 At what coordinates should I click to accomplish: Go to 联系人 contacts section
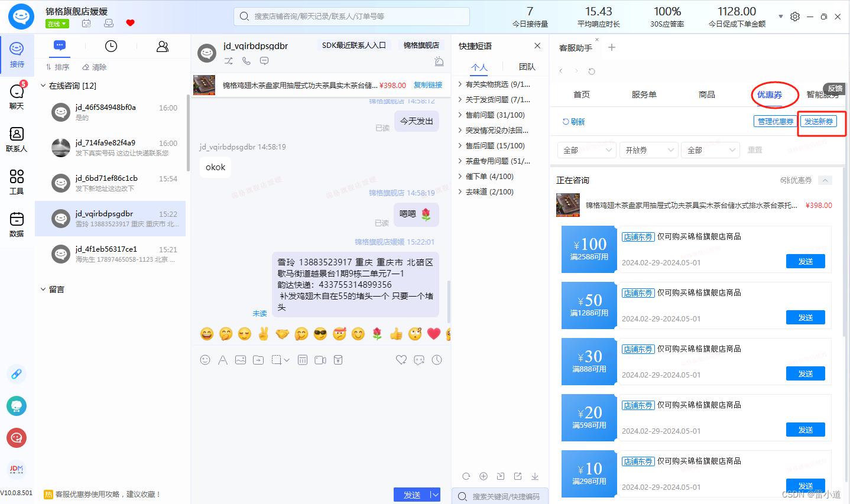coord(17,139)
